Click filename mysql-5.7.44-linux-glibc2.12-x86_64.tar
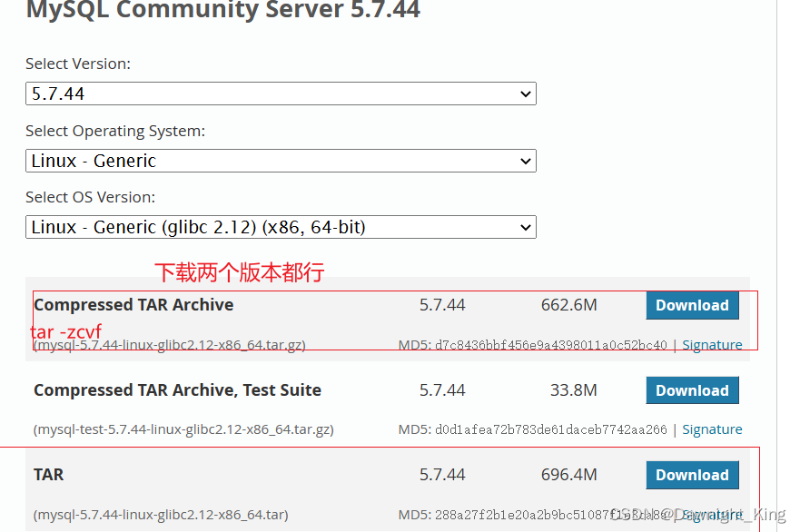The height and width of the screenshot is (532, 800). click(x=161, y=514)
